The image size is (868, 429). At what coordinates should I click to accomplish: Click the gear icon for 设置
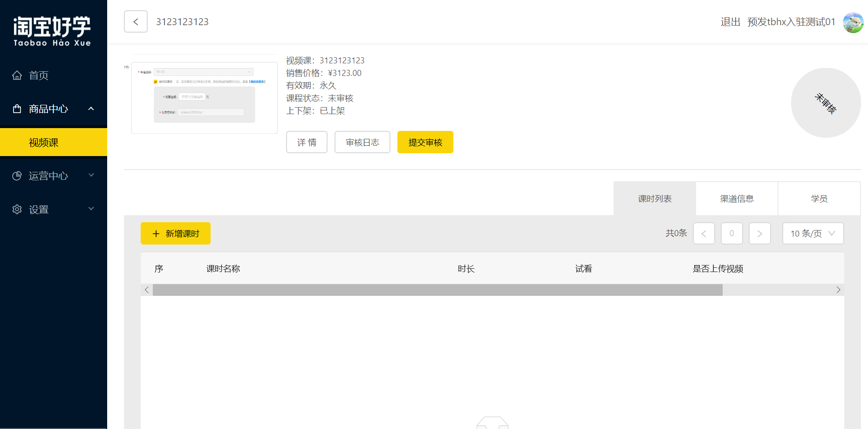(17, 209)
